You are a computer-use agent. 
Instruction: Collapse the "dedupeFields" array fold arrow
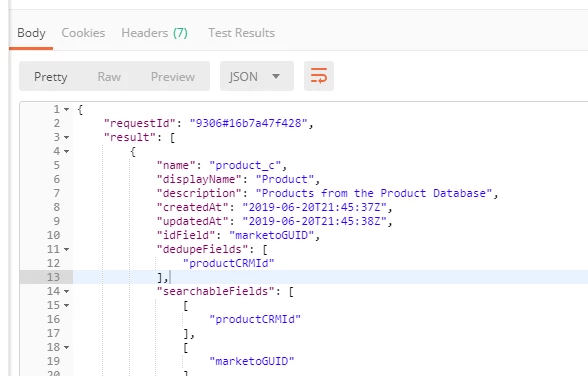pos(66,249)
